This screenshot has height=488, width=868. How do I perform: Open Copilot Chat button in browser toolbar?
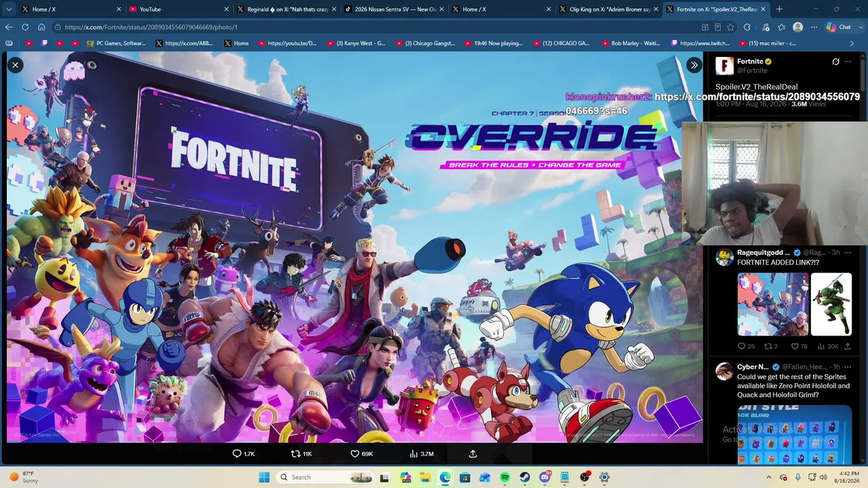[x=839, y=27]
